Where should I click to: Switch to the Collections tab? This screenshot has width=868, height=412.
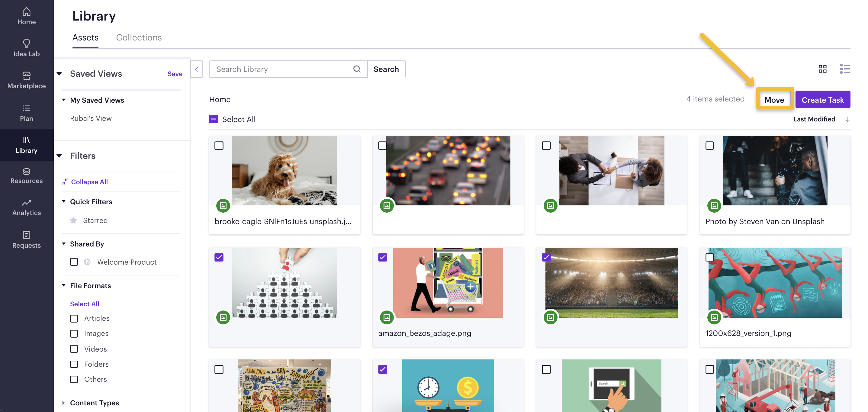139,37
